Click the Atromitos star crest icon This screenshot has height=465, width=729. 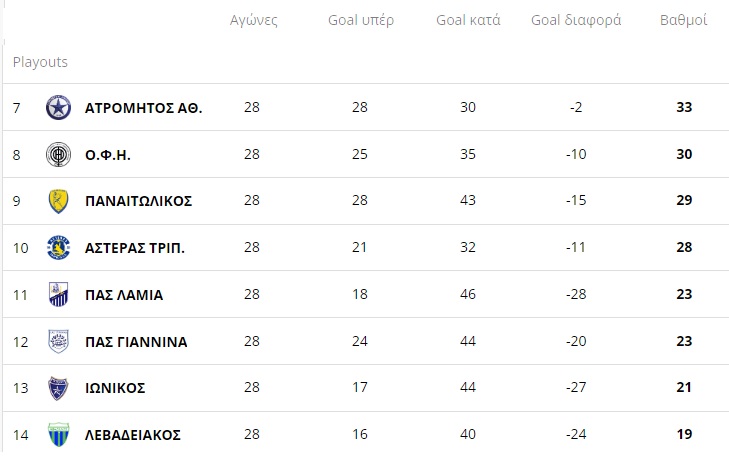point(59,107)
